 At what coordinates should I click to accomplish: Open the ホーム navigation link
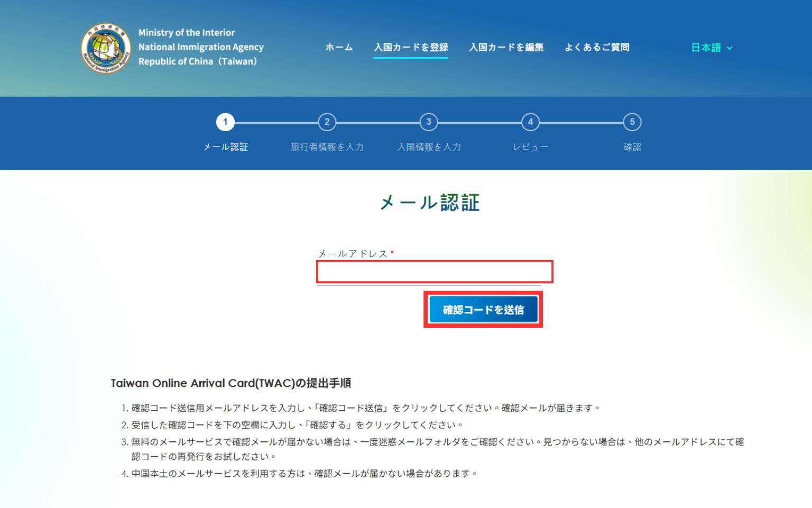click(x=339, y=47)
